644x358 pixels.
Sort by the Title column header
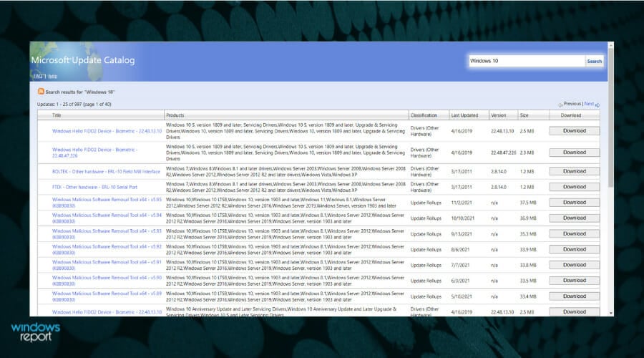(57, 115)
